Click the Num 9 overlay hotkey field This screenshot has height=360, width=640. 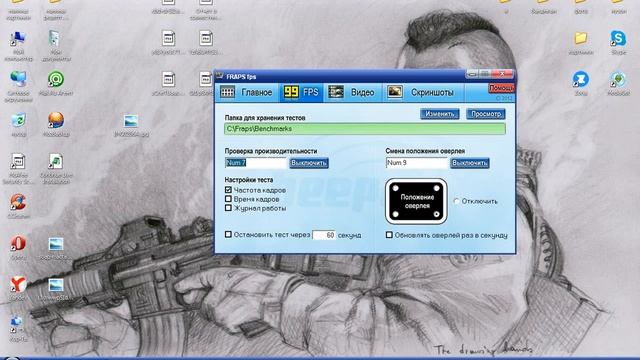pos(417,163)
